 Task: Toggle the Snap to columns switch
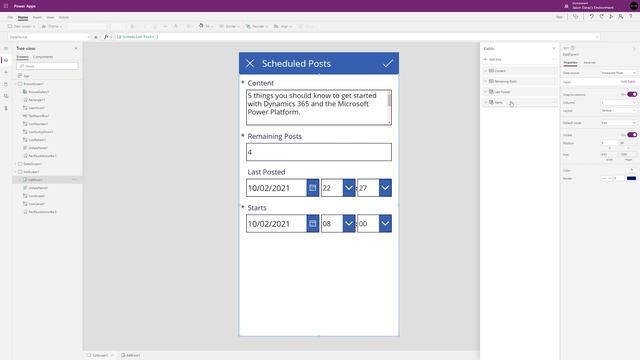tap(632, 94)
